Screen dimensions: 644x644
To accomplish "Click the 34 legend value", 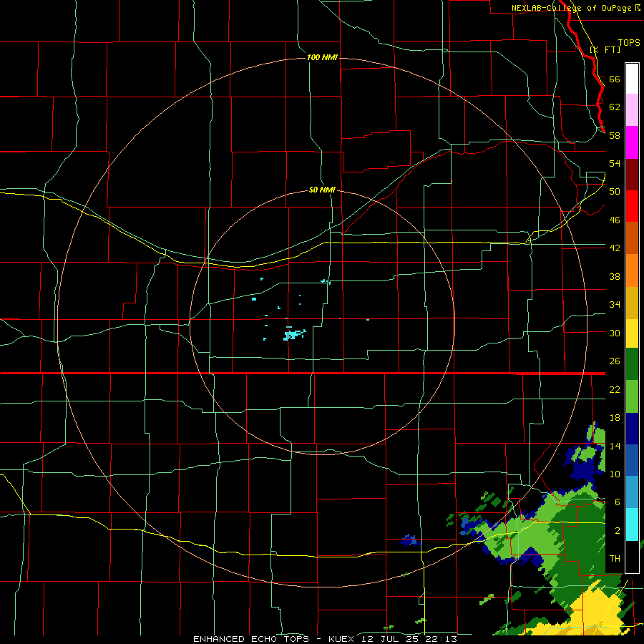I will pyautogui.click(x=615, y=304).
